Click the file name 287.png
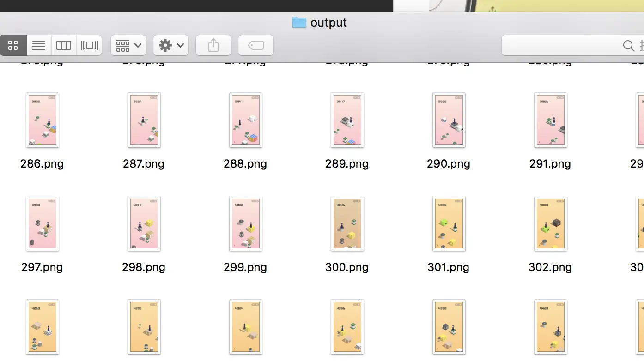The height and width of the screenshot is (361, 644). point(144,164)
